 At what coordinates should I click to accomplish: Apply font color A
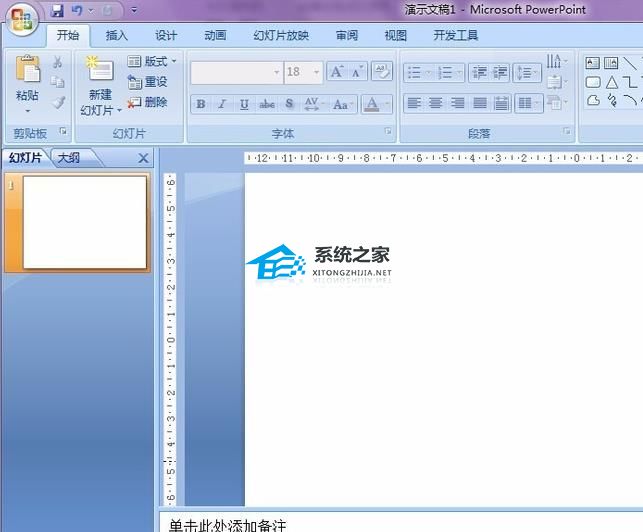tap(372, 104)
